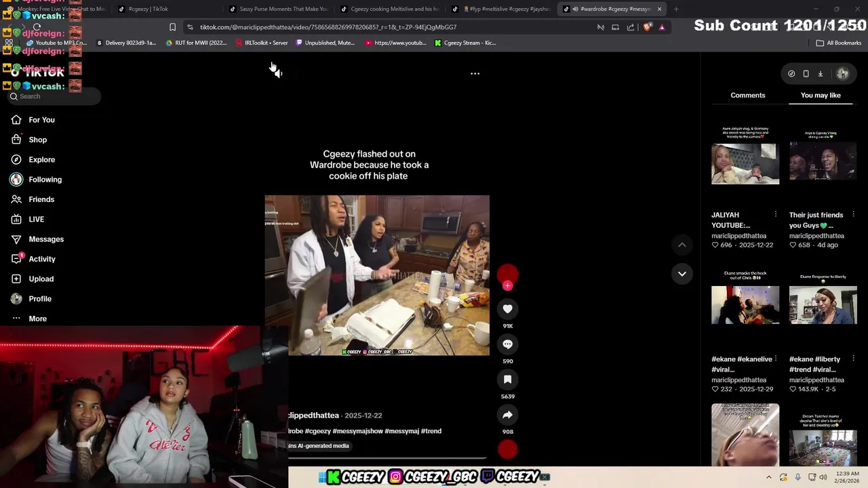Open options for Their just friends video
The image size is (868, 488).
[x=853, y=214]
